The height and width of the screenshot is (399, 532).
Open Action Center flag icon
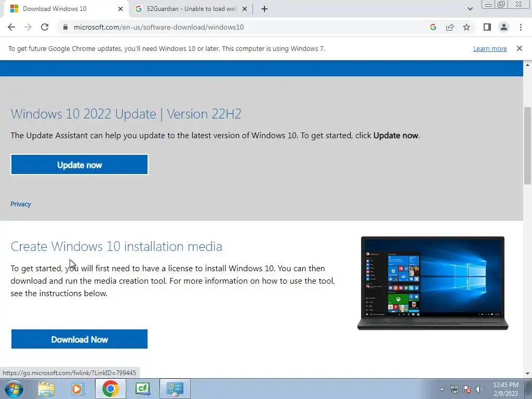pos(467,389)
